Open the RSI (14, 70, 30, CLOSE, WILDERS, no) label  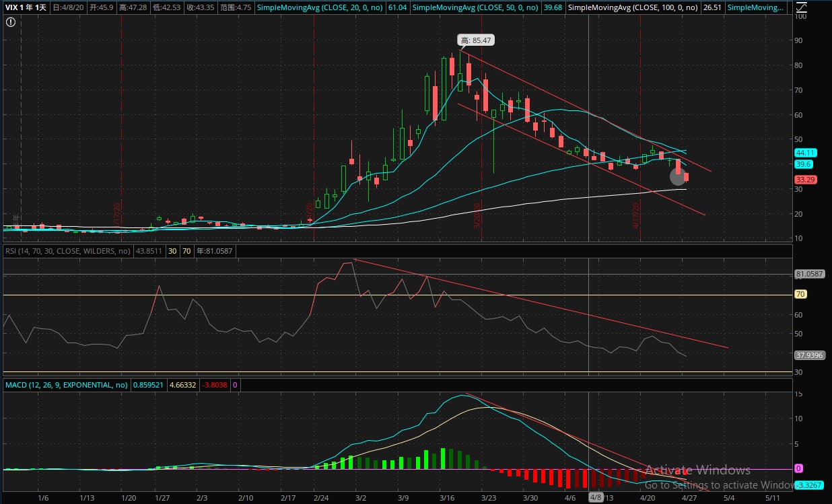coord(69,251)
